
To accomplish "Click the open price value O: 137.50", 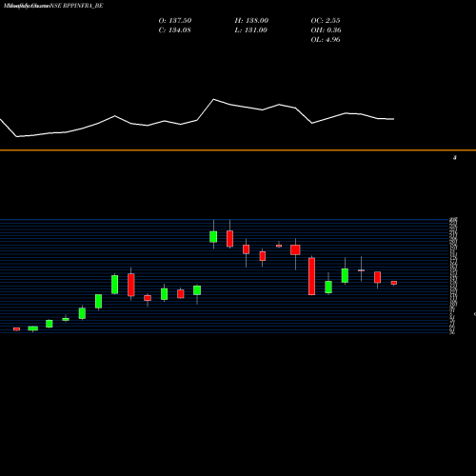I will pos(175,21).
